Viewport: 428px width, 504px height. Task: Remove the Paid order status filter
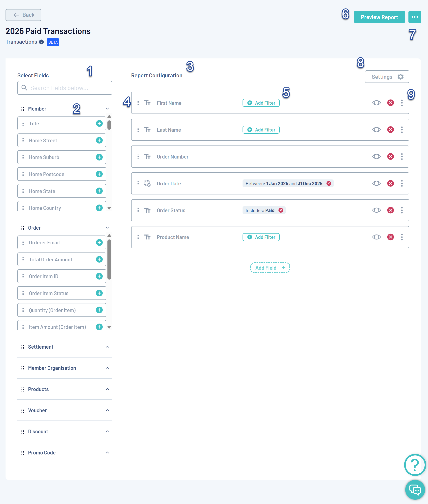(281, 210)
